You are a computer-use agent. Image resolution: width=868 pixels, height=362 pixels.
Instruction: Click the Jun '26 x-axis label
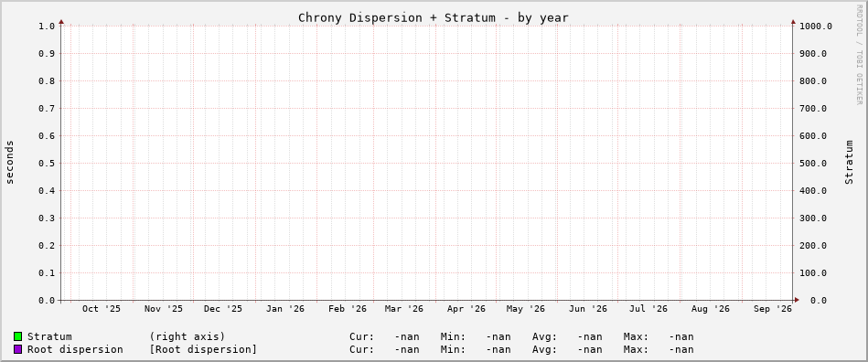coord(588,309)
